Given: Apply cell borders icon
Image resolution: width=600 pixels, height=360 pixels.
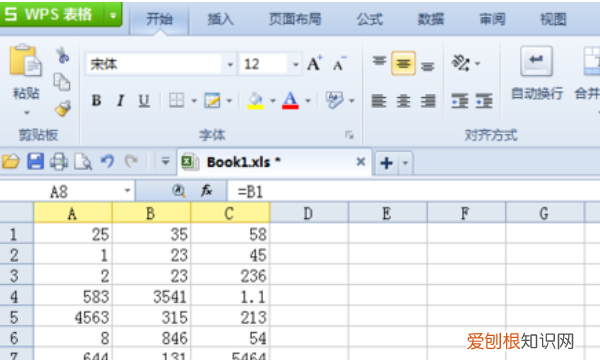Looking at the screenshot, I should click(177, 101).
